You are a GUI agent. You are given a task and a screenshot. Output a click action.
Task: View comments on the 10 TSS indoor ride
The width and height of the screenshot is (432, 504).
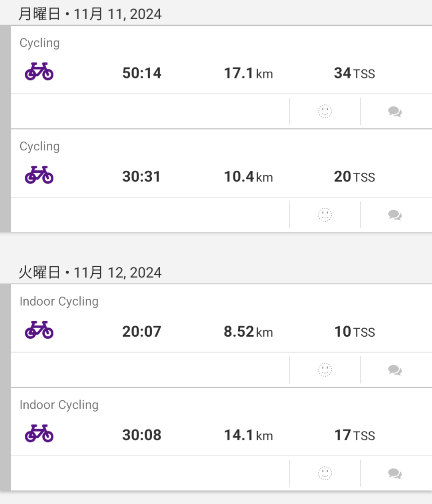coord(395,370)
